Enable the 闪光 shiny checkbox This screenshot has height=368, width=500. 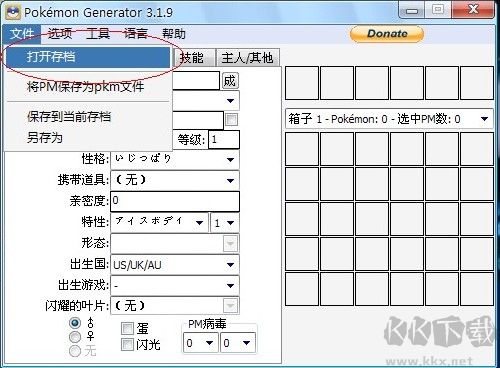(x=127, y=344)
